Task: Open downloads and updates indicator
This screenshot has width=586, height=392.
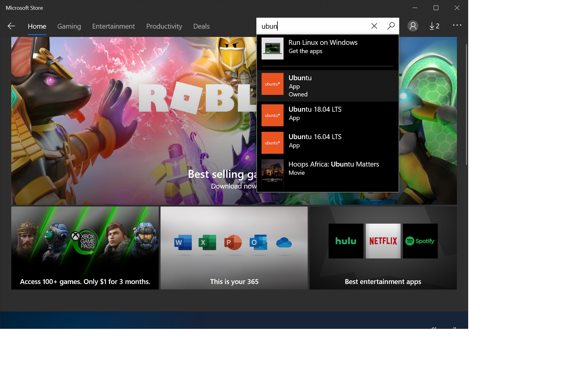Action: tap(434, 26)
